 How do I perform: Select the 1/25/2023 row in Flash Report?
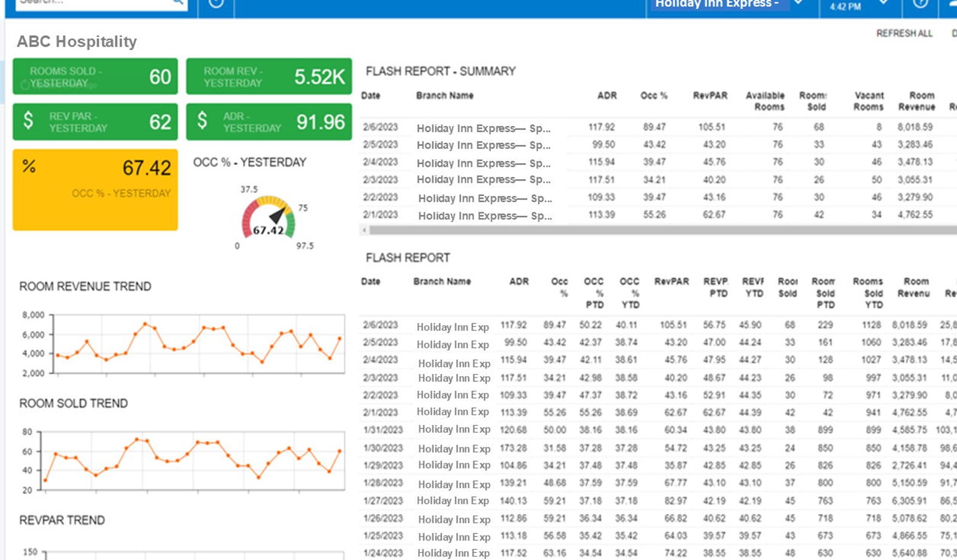click(x=658, y=535)
